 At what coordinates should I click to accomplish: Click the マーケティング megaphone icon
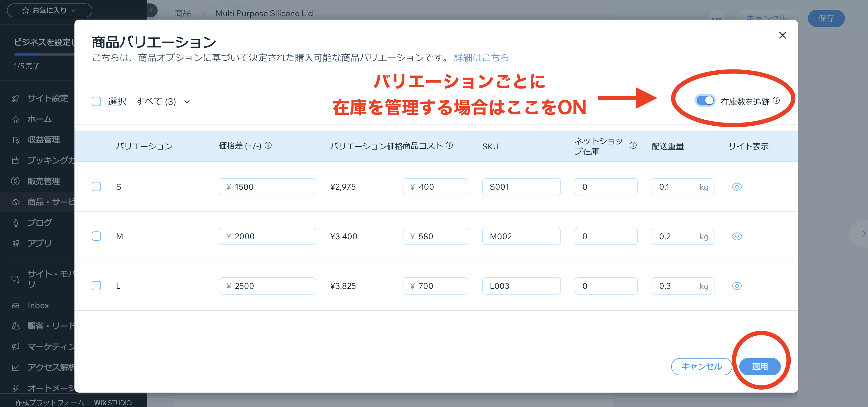click(16, 347)
